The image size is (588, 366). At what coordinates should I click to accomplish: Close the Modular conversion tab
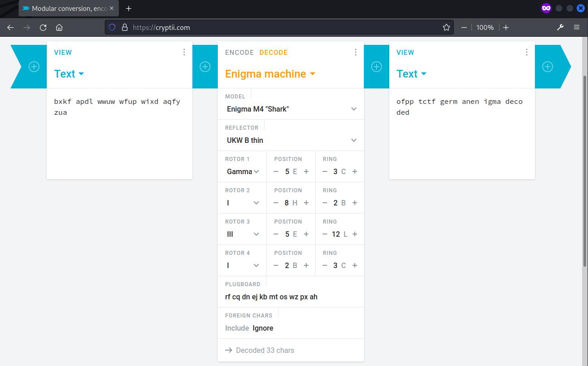point(112,8)
